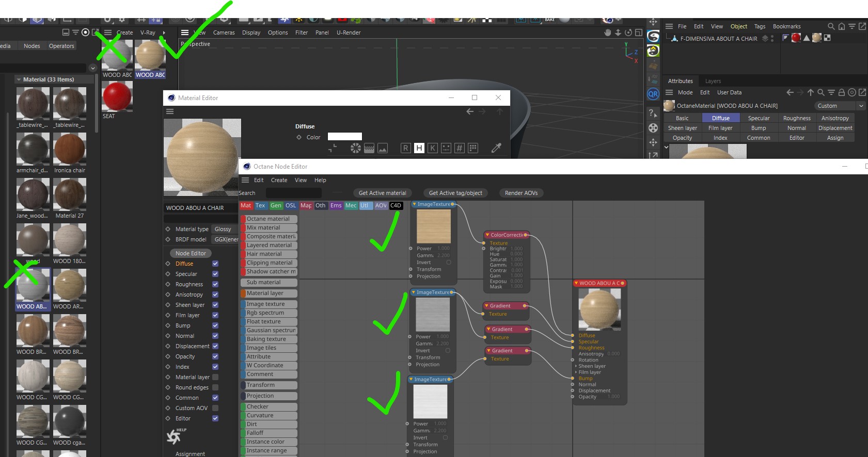Click the WOOD ABOU A CHAIR name field
This screenshot has height=457, width=868.
(x=201, y=208)
